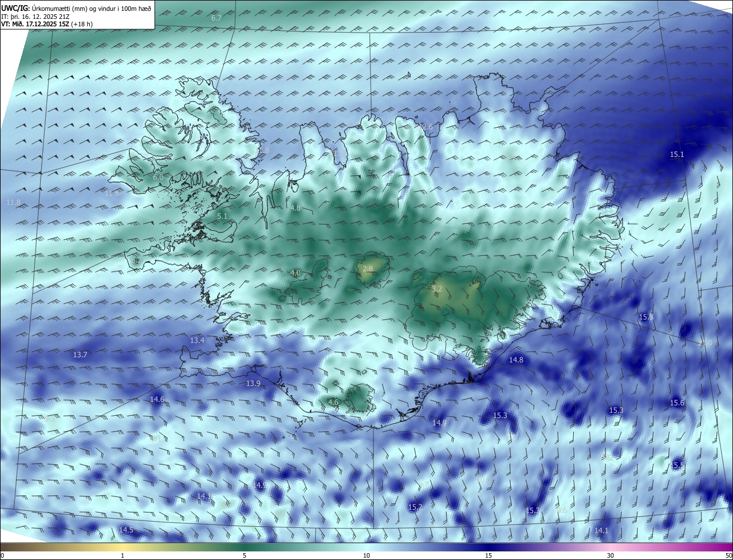Screen dimensions: 733x560
Task: Click the 13.9 value on the southwest peninsula
Action: [x=253, y=384]
